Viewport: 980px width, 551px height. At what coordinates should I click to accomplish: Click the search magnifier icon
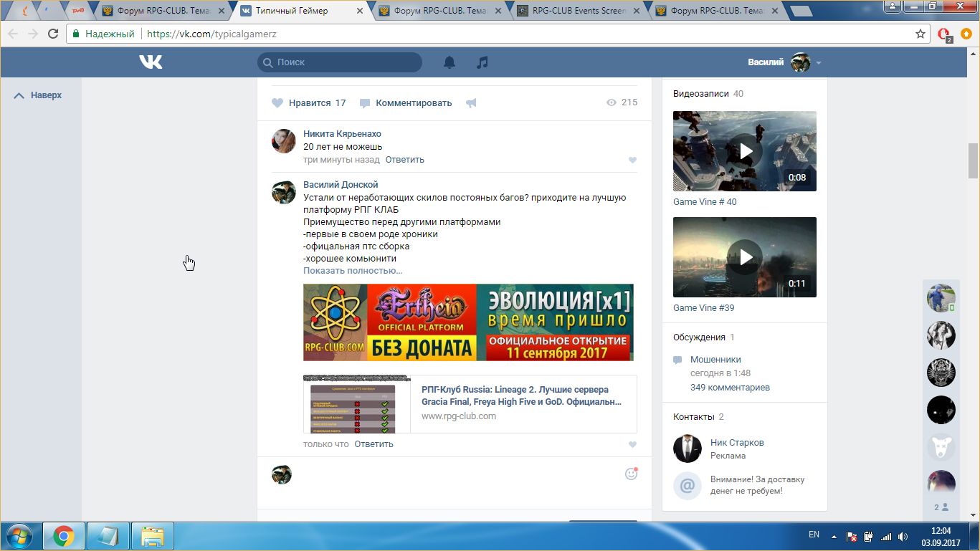pos(268,62)
